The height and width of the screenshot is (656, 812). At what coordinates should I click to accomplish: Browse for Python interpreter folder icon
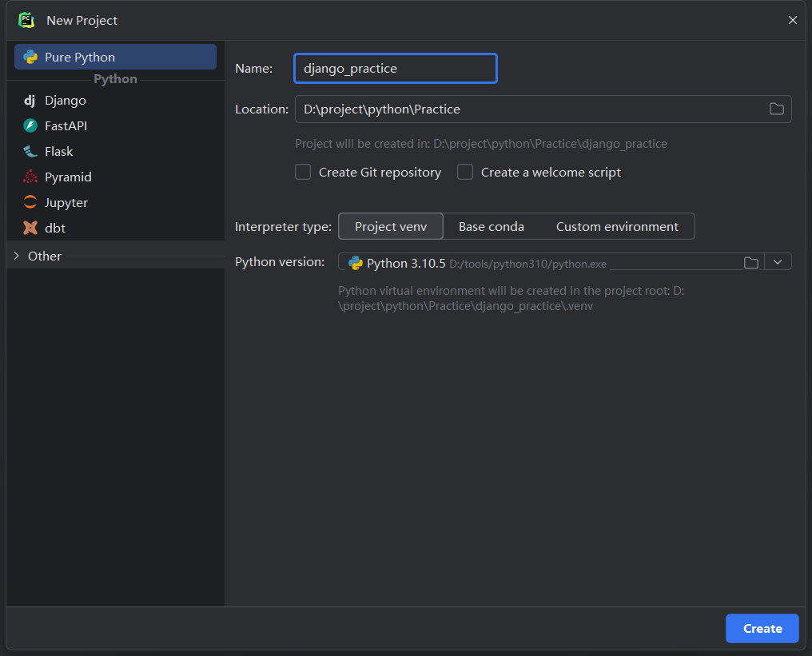[x=751, y=263]
